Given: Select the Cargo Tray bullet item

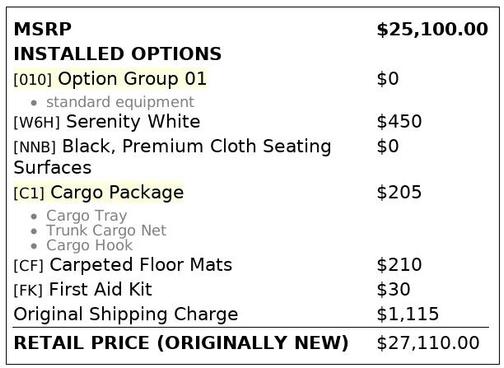Looking at the screenshot, I should point(87,216).
